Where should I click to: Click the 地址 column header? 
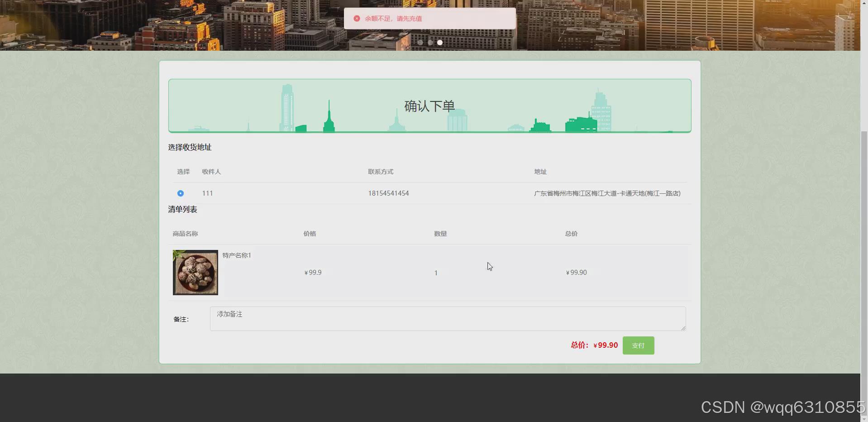540,172
